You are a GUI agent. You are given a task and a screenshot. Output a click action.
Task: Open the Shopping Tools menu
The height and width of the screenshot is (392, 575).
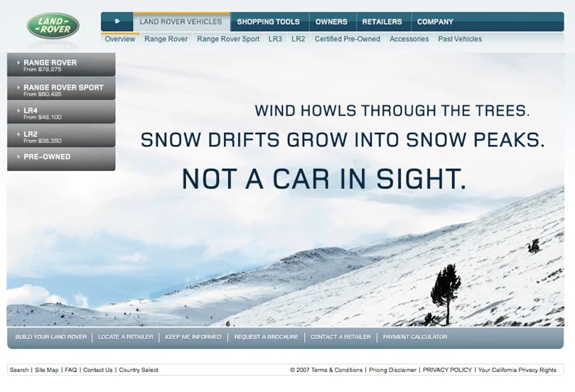pos(269,22)
